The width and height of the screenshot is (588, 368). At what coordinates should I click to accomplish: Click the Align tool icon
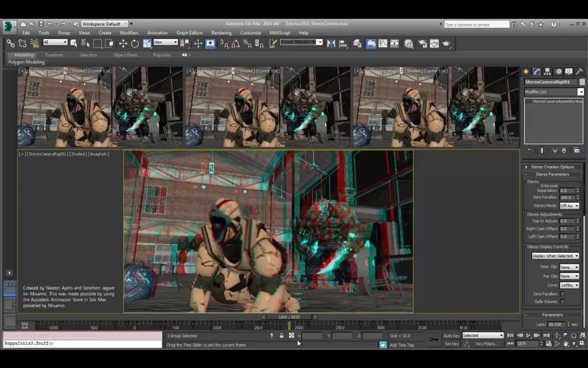coord(343,43)
